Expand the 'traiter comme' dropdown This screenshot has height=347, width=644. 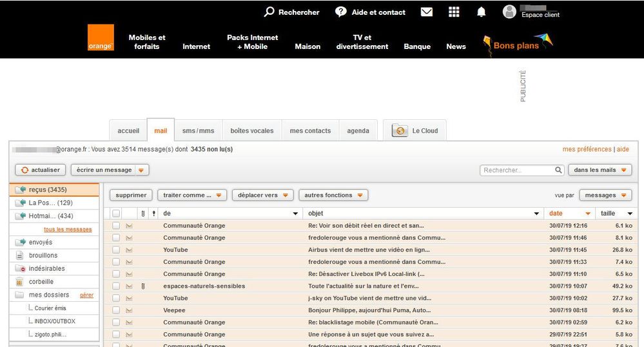192,195
